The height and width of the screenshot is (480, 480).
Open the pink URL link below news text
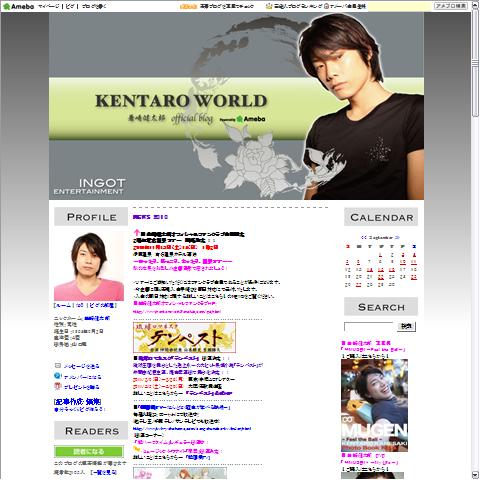point(177,312)
